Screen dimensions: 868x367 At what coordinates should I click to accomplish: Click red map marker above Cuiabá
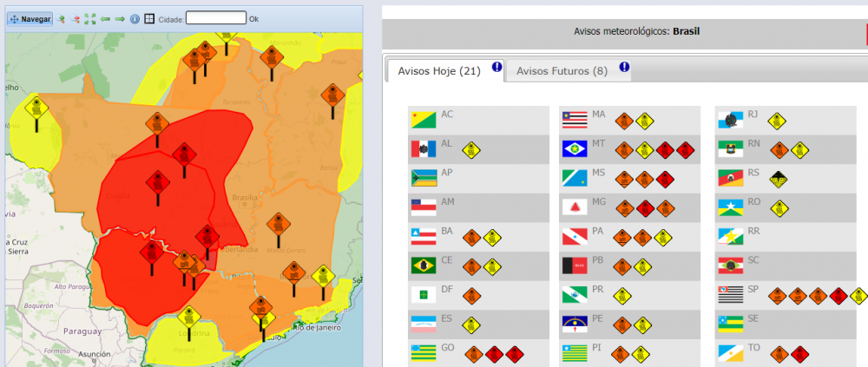pos(157,183)
